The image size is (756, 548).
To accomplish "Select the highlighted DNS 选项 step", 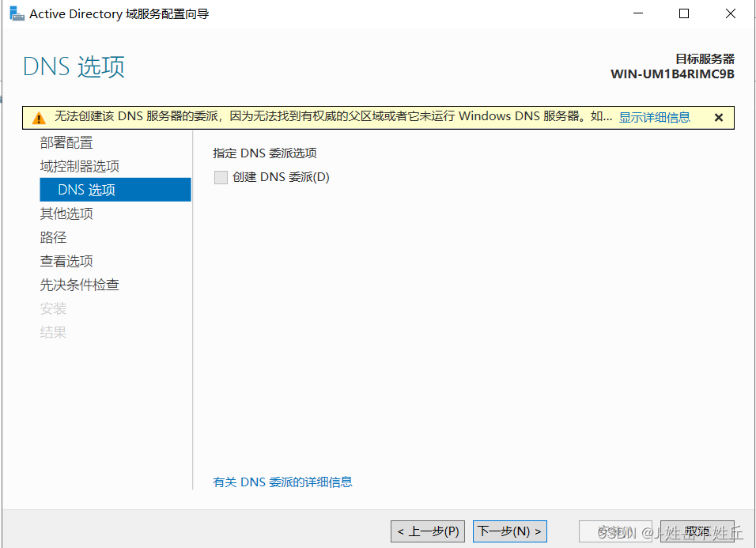I will click(x=115, y=190).
